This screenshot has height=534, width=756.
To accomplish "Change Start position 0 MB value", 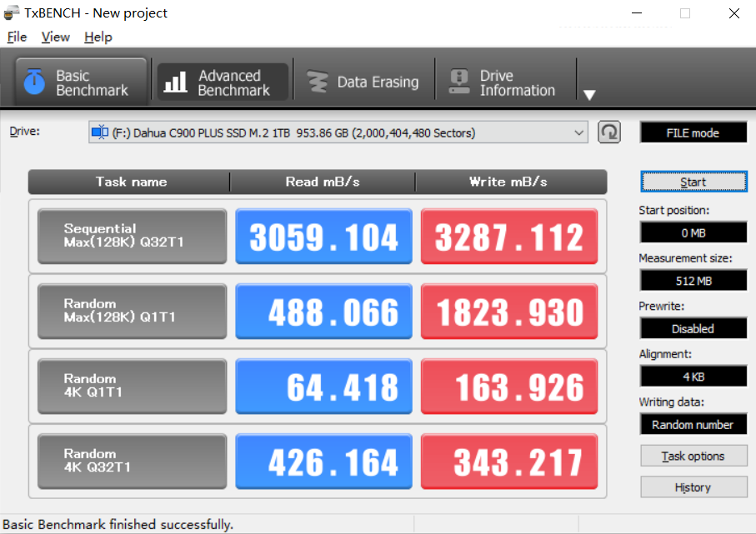I will tap(693, 232).
